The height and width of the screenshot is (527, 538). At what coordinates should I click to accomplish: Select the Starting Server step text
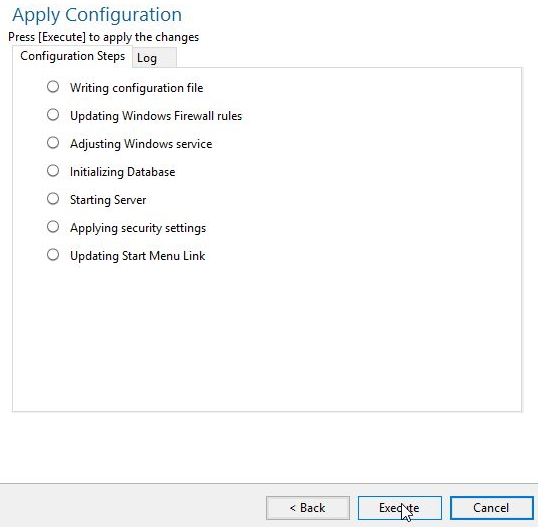(108, 200)
